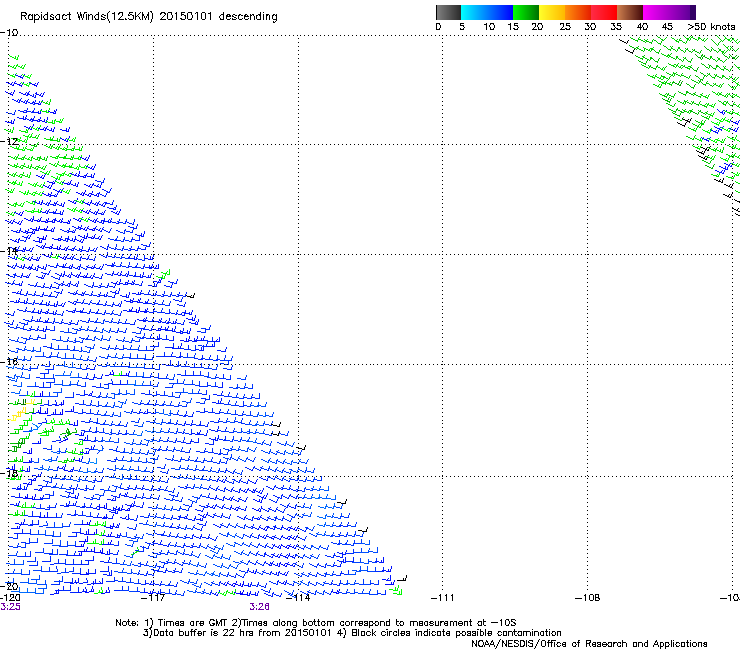Select the yellow 20-25 knots color bar segment
The image size is (740, 650).
click(x=552, y=12)
